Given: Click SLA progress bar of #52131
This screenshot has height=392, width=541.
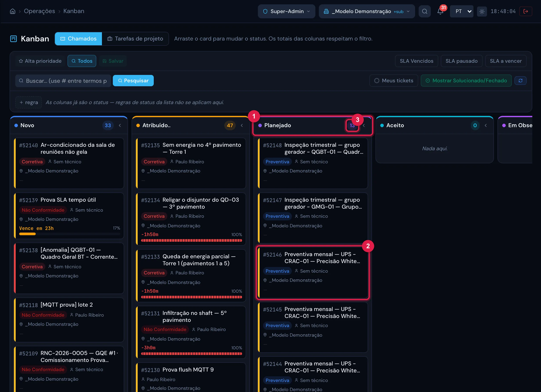Looking at the screenshot, I should pyautogui.click(x=191, y=354).
